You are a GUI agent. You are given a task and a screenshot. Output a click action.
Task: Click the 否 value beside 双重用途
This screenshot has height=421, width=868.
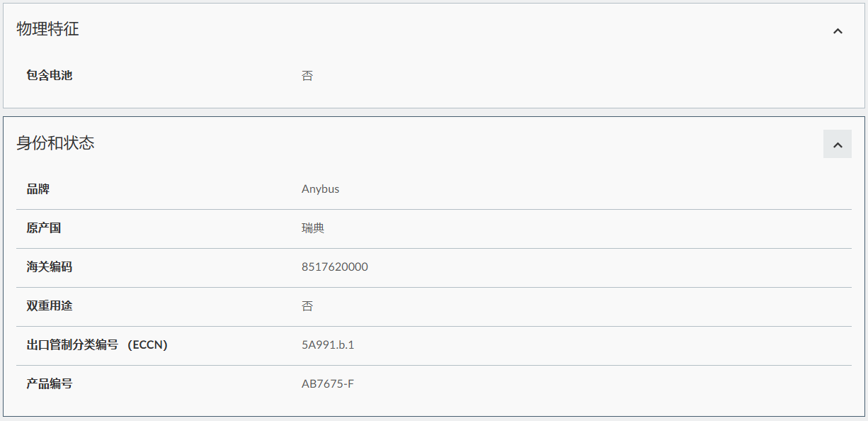pyautogui.click(x=307, y=306)
